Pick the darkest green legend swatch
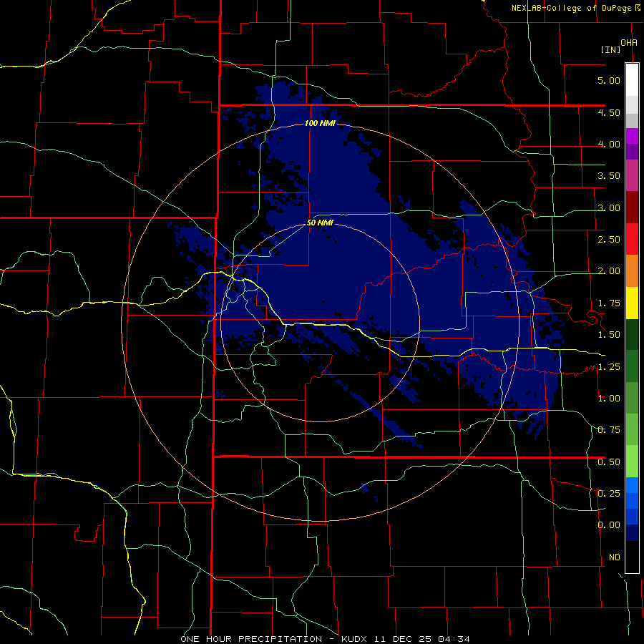The height and width of the screenshot is (644, 644). [x=632, y=334]
